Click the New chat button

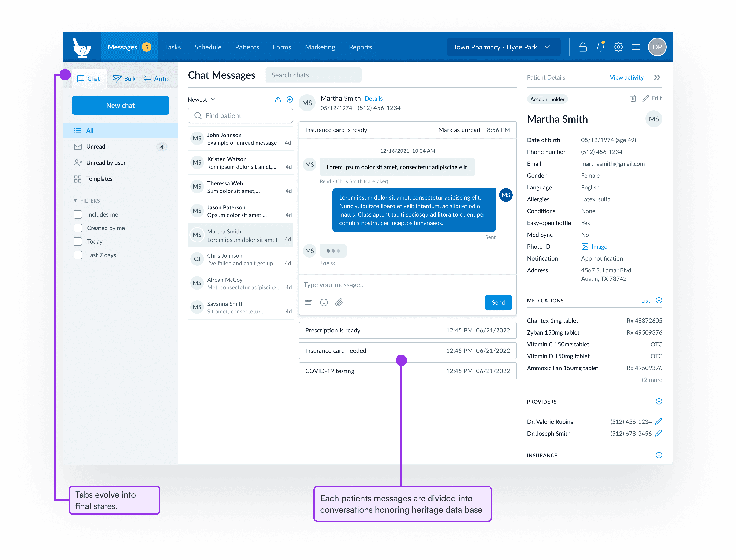coord(120,105)
